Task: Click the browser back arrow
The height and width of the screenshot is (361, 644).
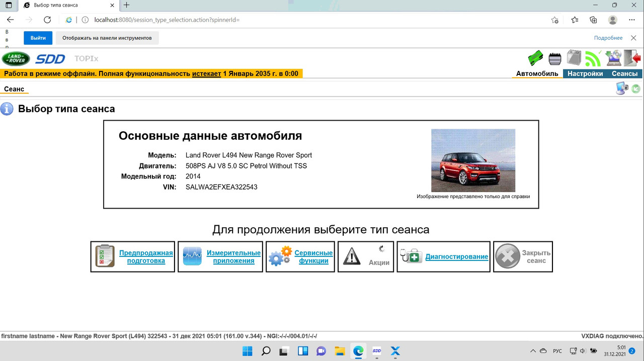Action: pos(11,20)
